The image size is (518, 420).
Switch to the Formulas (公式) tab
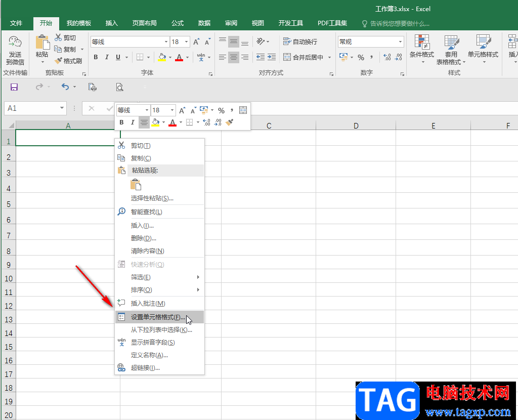pos(178,23)
